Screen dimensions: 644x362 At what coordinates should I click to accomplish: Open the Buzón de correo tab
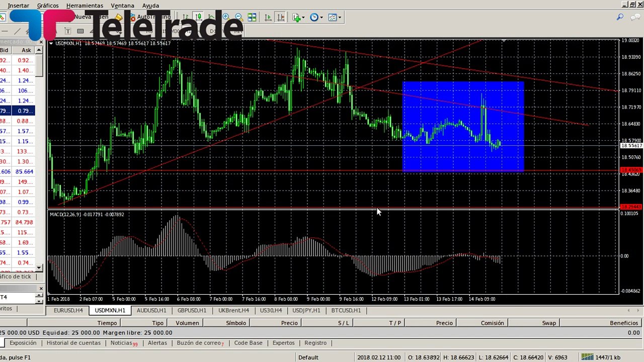pos(200,343)
